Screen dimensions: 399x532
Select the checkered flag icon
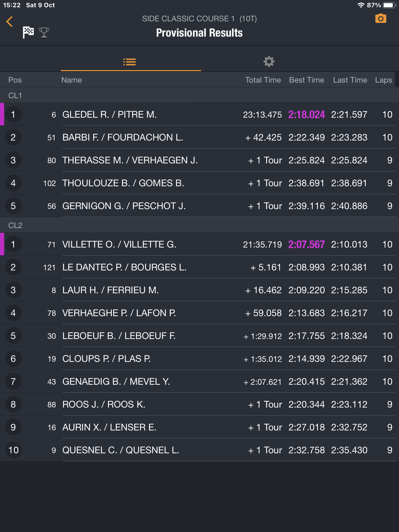(28, 32)
